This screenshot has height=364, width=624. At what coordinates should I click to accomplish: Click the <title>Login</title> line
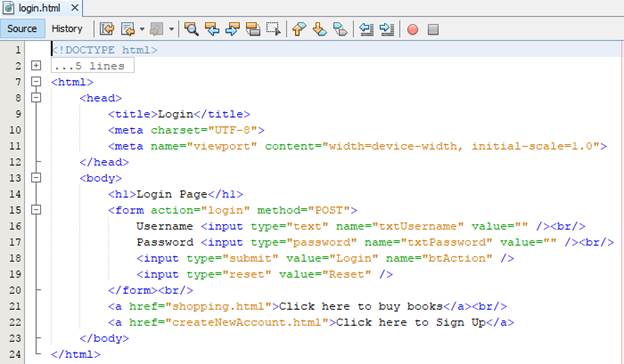click(x=179, y=114)
